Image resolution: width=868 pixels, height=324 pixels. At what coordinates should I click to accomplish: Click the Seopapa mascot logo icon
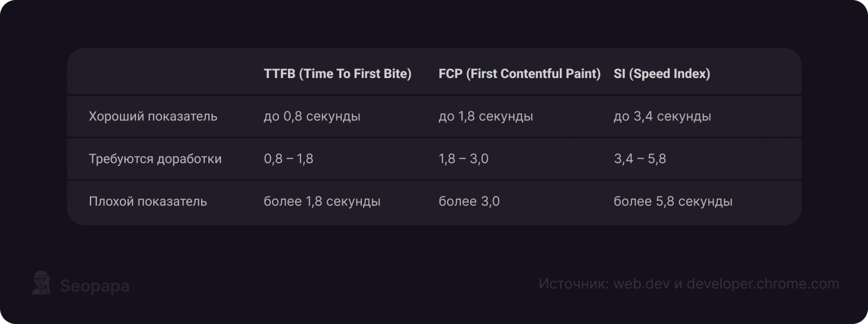pos(41,283)
